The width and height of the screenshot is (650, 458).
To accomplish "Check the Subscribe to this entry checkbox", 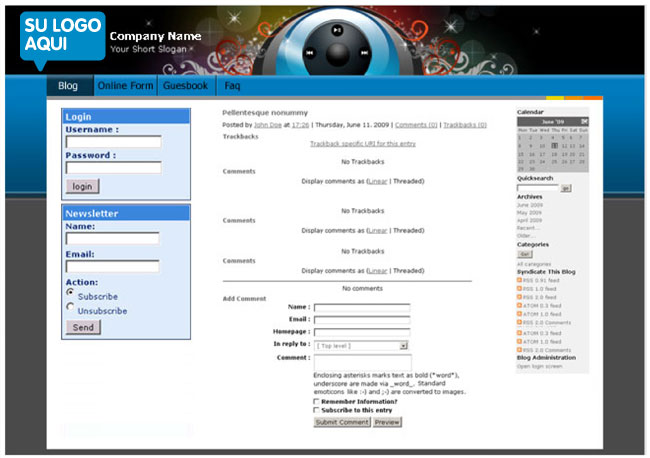I will point(316,410).
